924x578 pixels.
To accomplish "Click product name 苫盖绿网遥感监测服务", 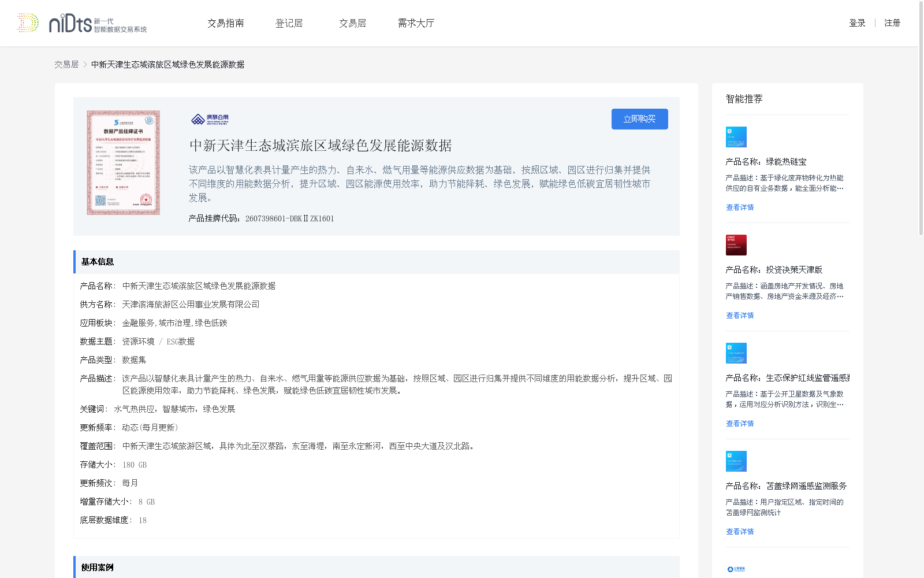I will tap(806, 486).
